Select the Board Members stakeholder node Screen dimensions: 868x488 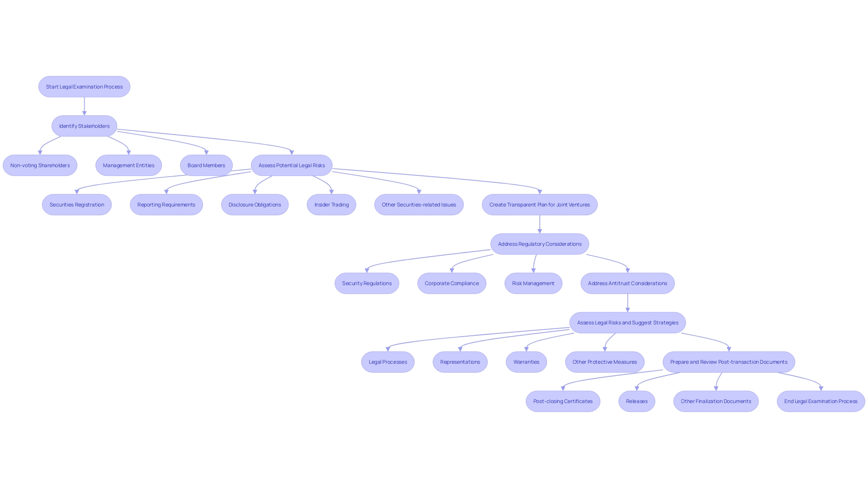pos(206,165)
